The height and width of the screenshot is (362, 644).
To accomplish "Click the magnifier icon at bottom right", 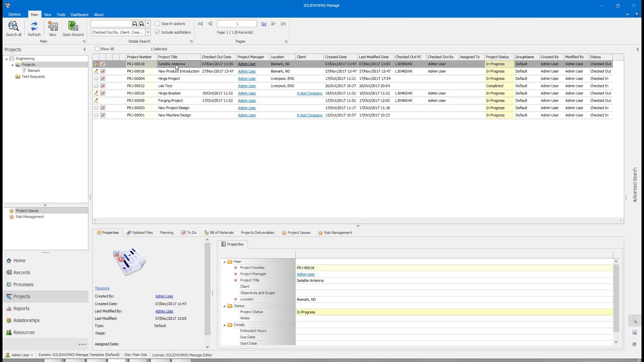I will pyautogui.click(x=634, y=321).
